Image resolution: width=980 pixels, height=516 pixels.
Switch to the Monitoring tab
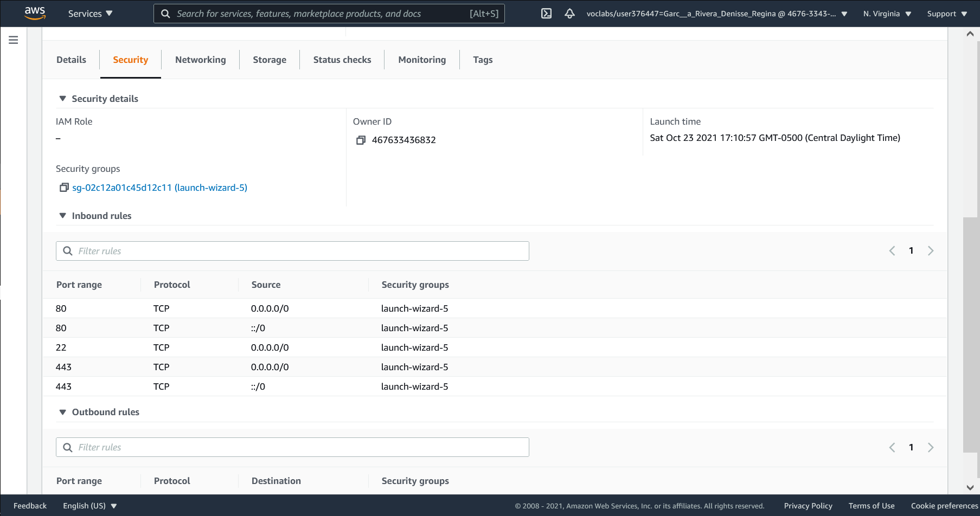pyautogui.click(x=421, y=60)
